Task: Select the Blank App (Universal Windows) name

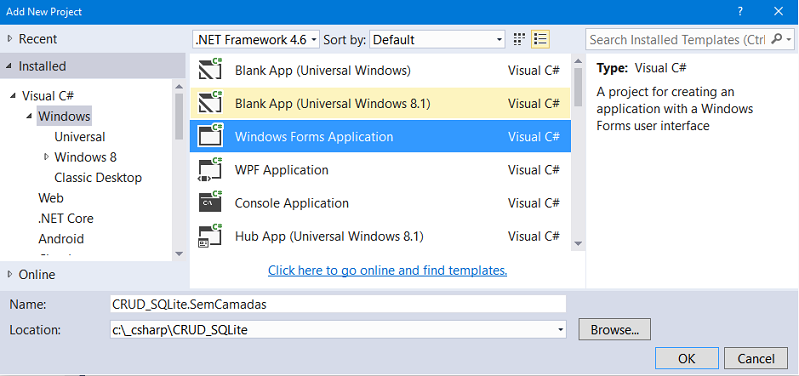Action: [323, 70]
